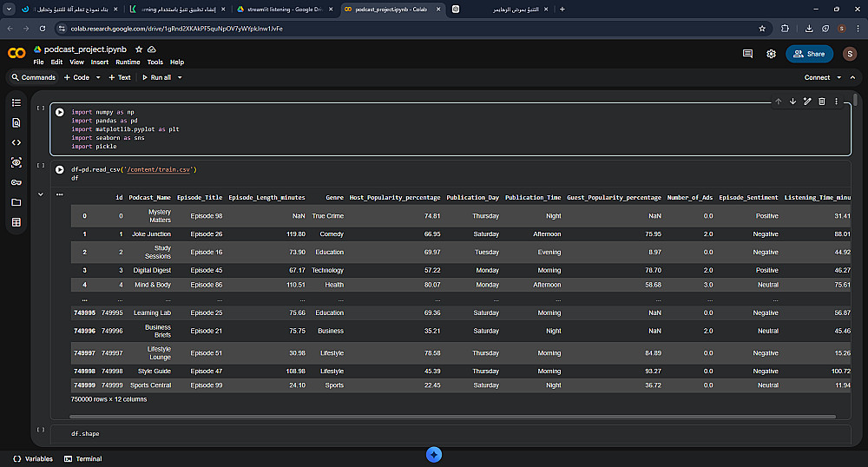Open a new browser tab

[562, 10]
